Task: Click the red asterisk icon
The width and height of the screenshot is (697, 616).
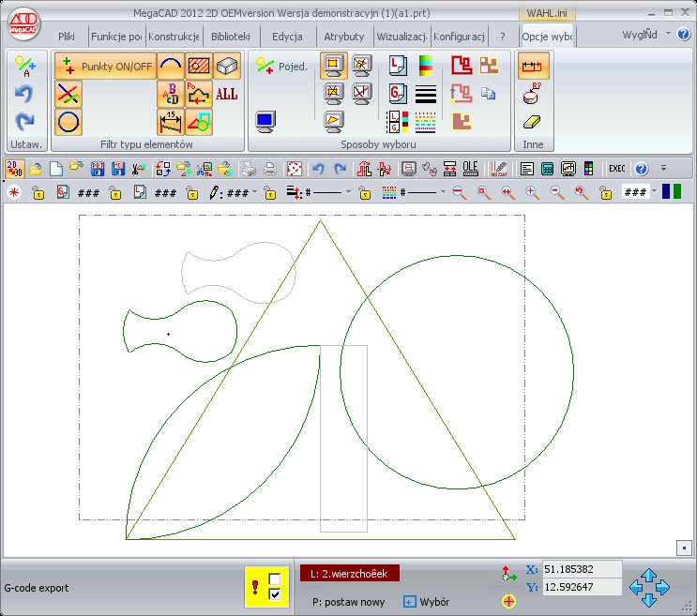Action: tap(14, 192)
